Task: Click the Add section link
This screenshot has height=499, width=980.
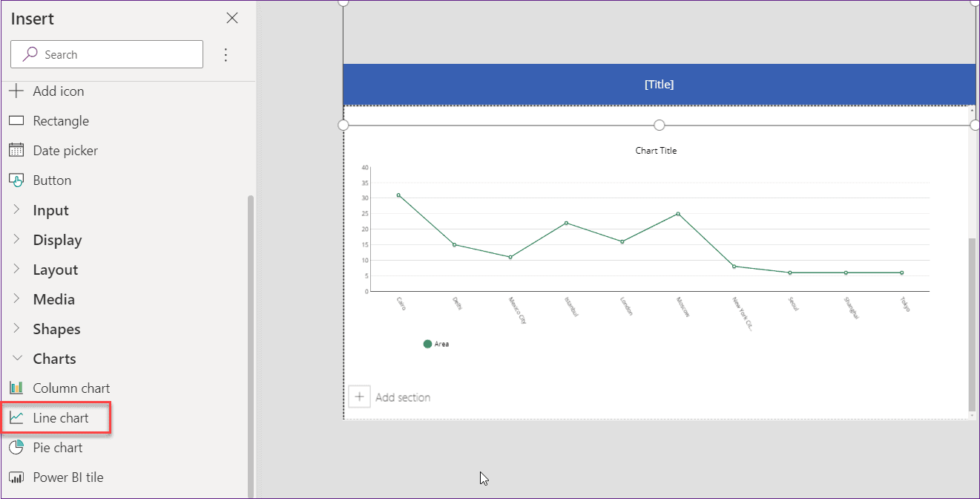Action: 403,397
